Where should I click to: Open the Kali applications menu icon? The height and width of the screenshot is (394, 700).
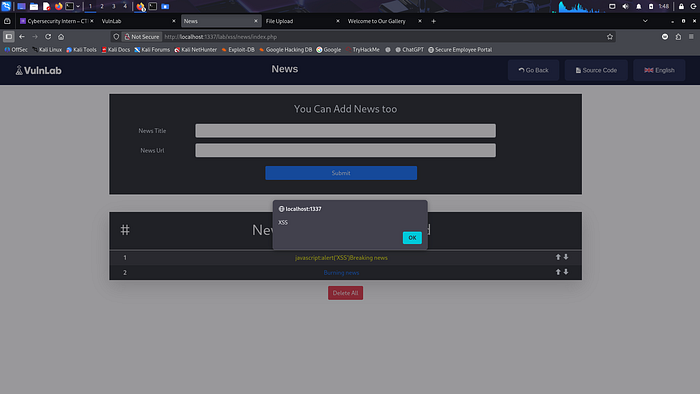6,6
